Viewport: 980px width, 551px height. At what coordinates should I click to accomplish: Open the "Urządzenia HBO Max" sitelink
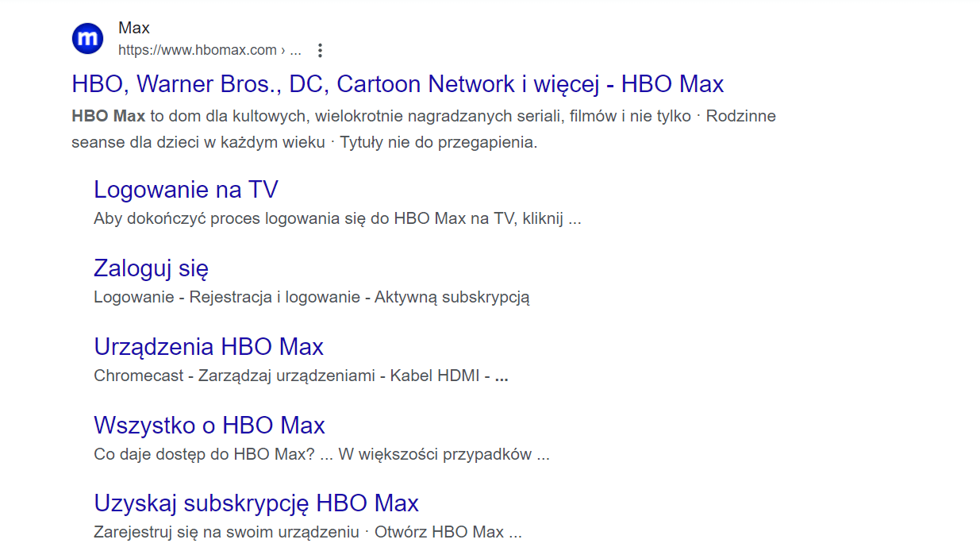coord(209,346)
